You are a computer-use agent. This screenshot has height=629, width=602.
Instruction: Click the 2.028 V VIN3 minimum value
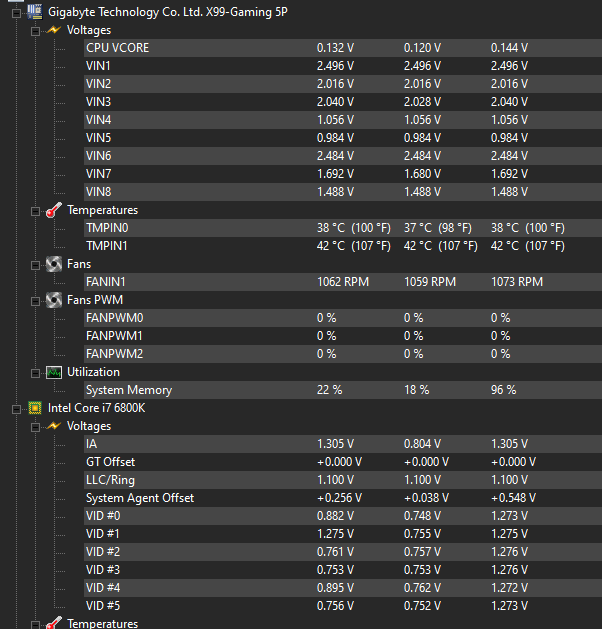click(x=422, y=102)
